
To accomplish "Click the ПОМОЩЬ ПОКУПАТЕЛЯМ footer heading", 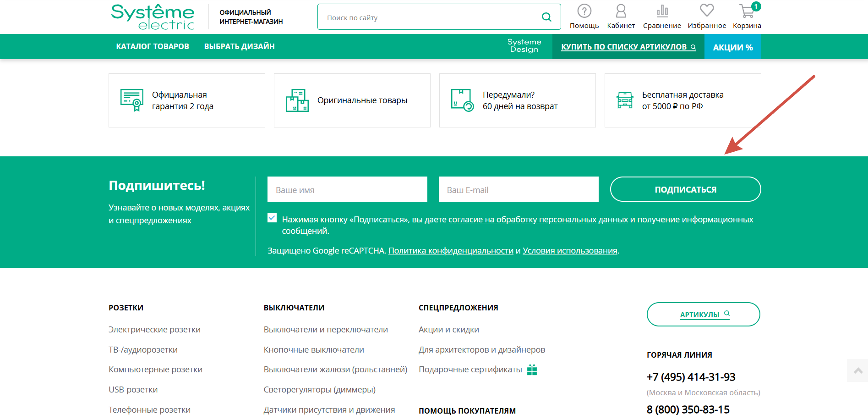I will click(467, 411).
